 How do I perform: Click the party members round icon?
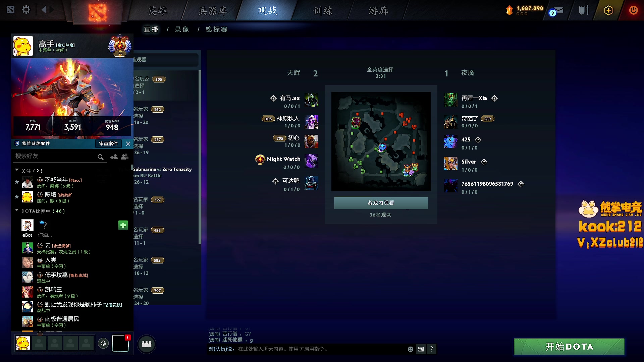pos(147,344)
